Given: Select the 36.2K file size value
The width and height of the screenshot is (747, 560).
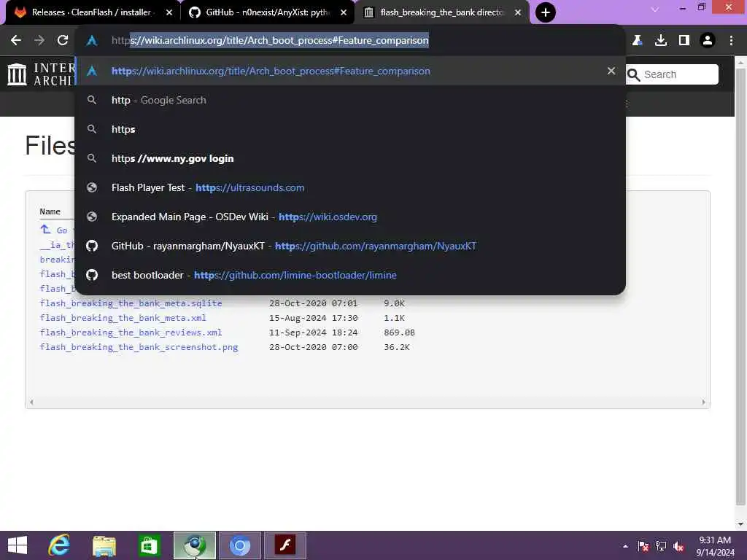Looking at the screenshot, I should coord(397,347).
